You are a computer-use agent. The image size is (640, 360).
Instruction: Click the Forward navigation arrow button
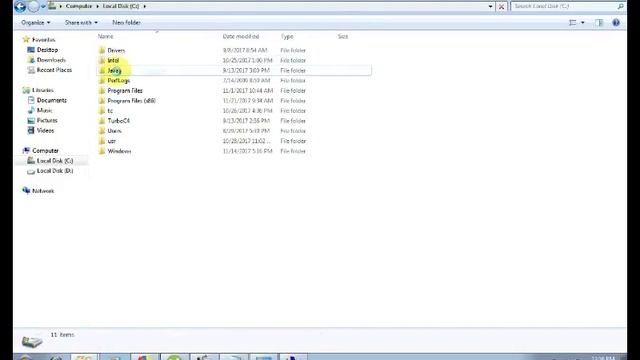coord(33,7)
